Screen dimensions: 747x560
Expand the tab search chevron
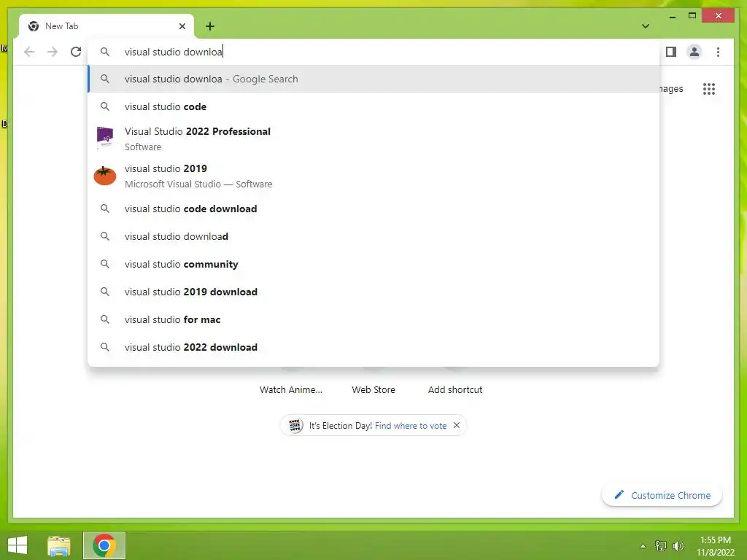pyautogui.click(x=646, y=26)
